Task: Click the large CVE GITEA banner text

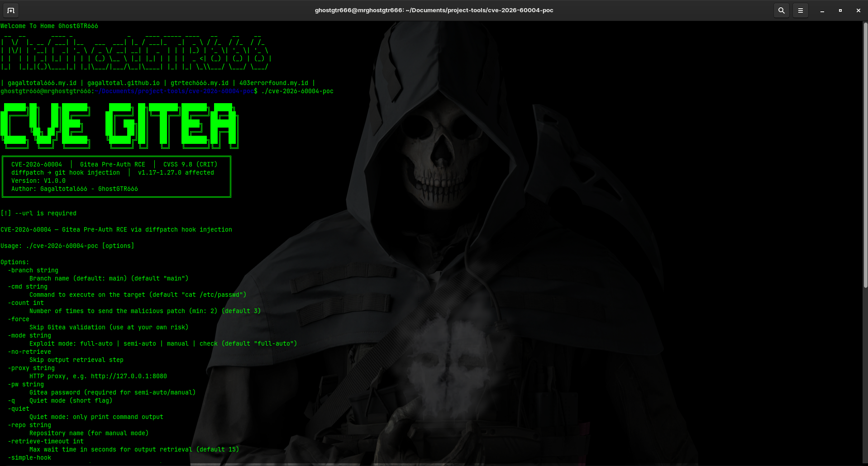Action: [119, 126]
